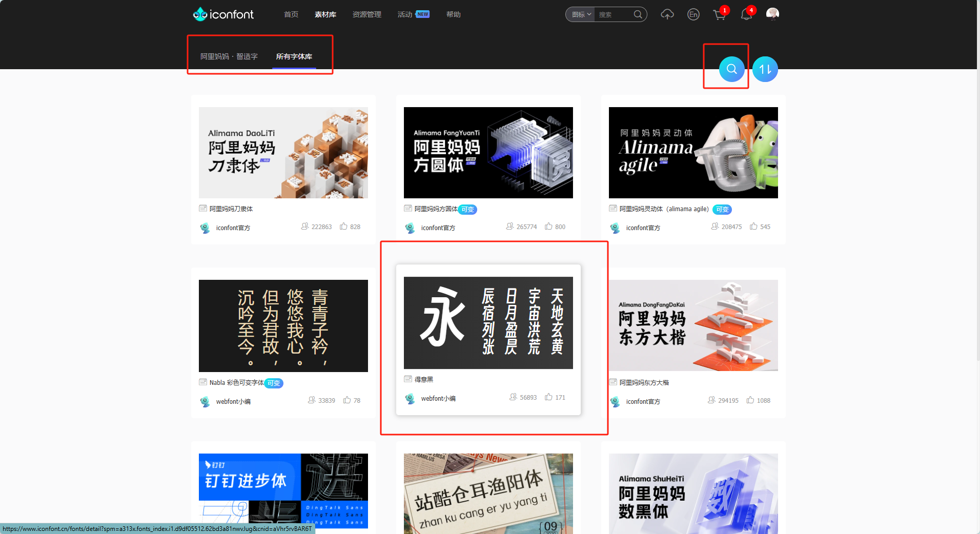
Task: Open the 站酷仓耳渔阳体 font thumbnail
Action: [x=488, y=494]
